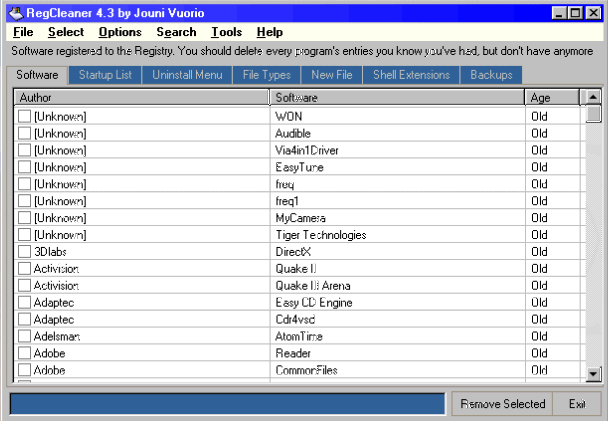
Task: Switch to the New File tab
Action: [x=332, y=75]
